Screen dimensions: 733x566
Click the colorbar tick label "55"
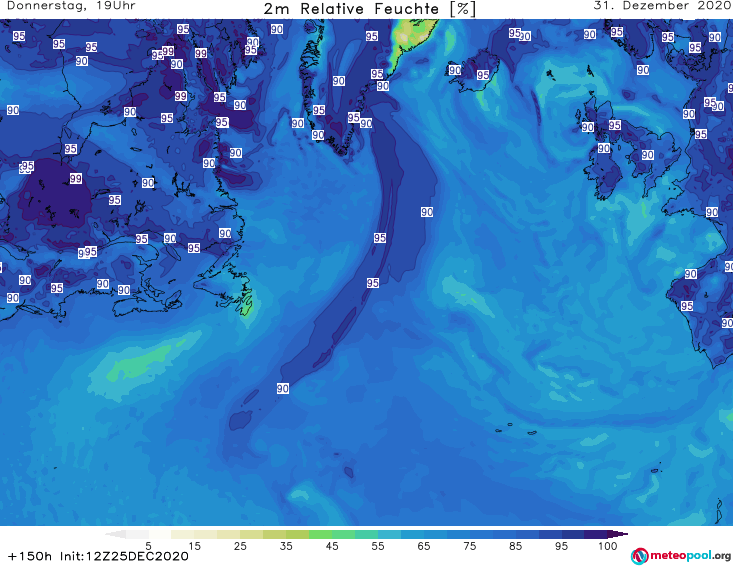pos(378,546)
